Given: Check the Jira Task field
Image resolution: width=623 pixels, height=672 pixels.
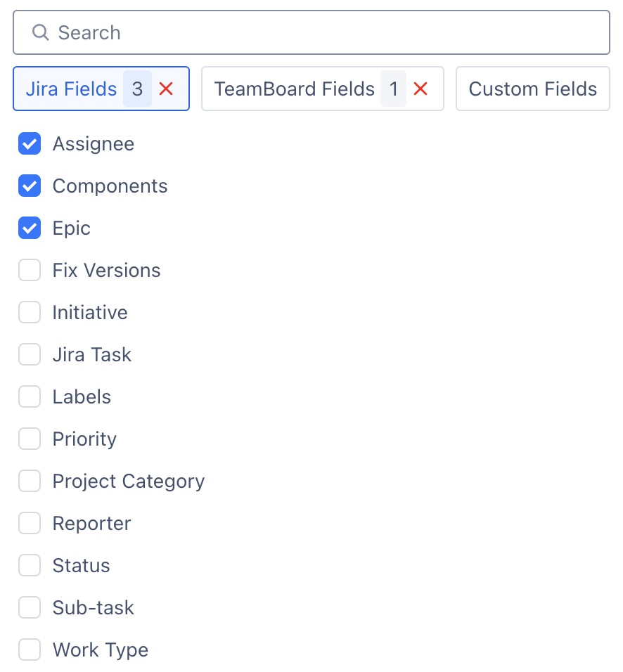Looking at the screenshot, I should (x=30, y=354).
